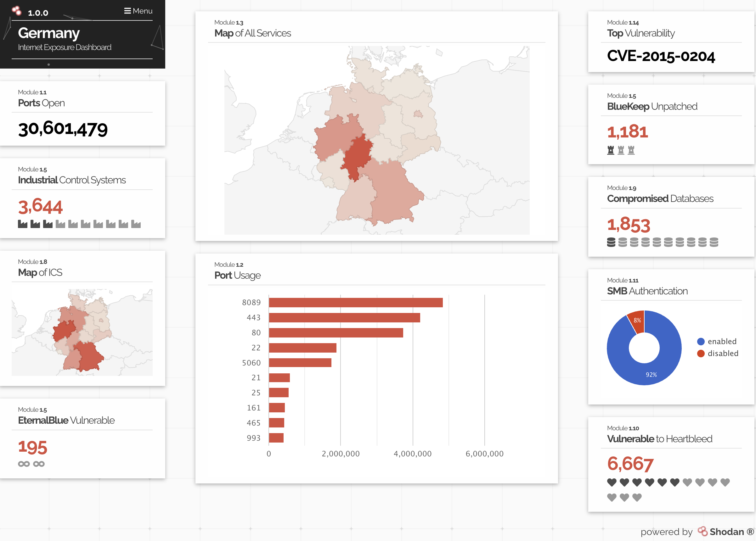The height and width of the screenshot is (541, 756).
Task: Click the CVE-2015-0204 vulnerability text
Action: click(x=661, y=56)
